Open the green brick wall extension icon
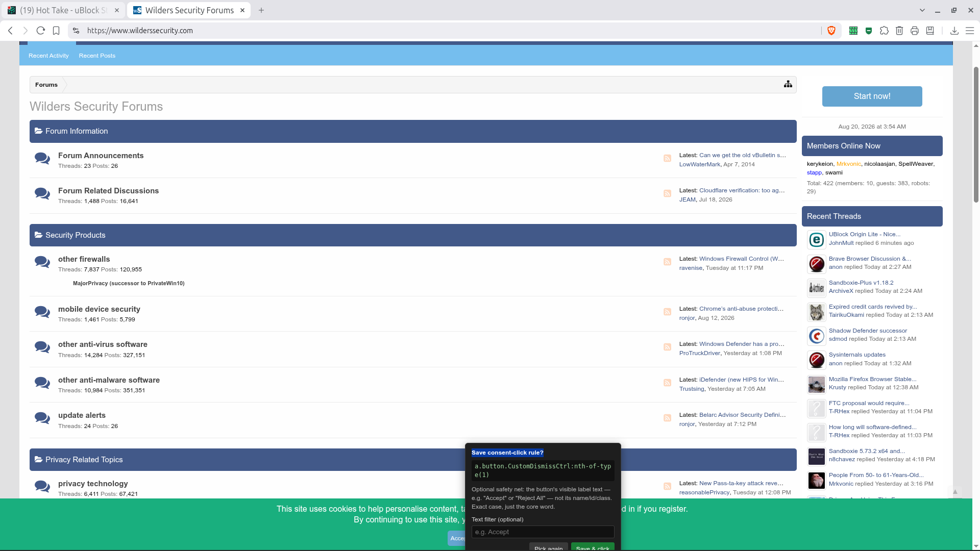The width and height of the screenshot is (980, 551). pos(853,31)
